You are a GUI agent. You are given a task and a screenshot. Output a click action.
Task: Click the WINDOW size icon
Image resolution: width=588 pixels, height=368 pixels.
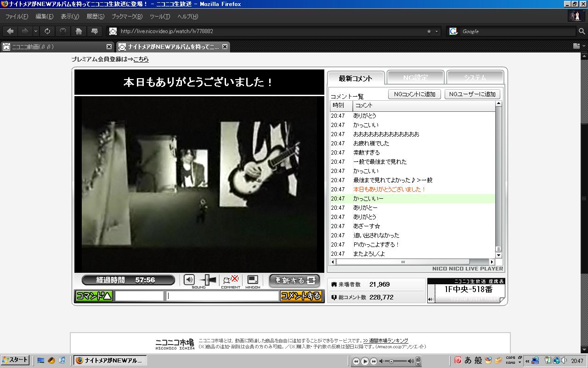tap(253, 280)
